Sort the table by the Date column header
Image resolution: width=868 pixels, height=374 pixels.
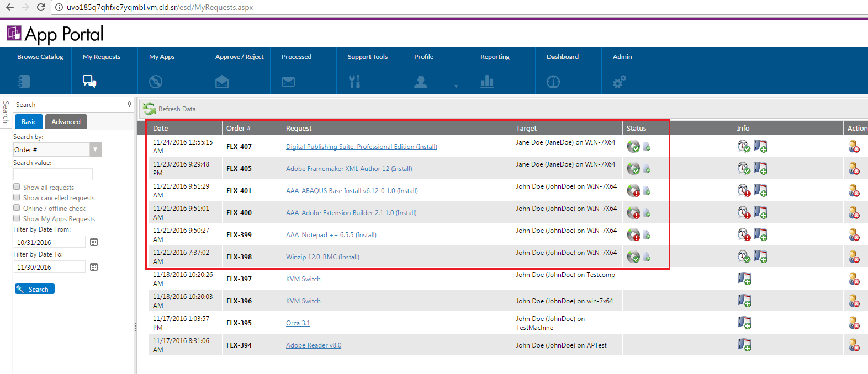coord(161,128)
